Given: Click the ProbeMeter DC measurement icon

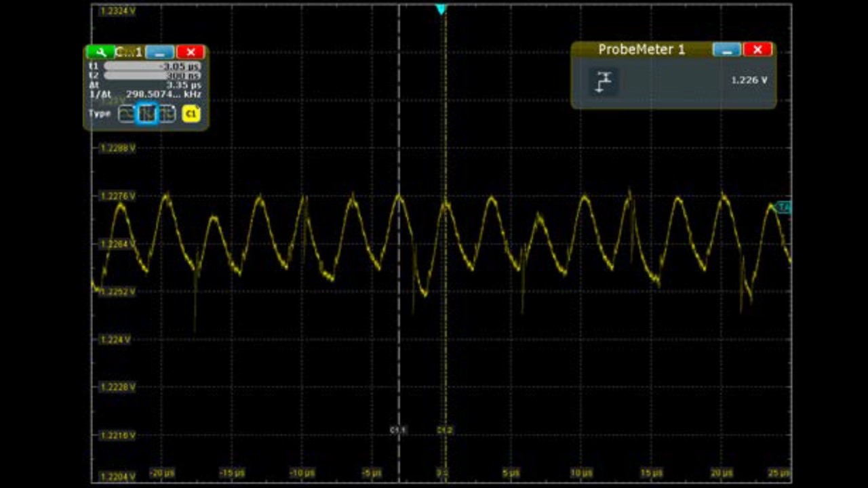Looking at the screenshot, I should pos(603,81).
